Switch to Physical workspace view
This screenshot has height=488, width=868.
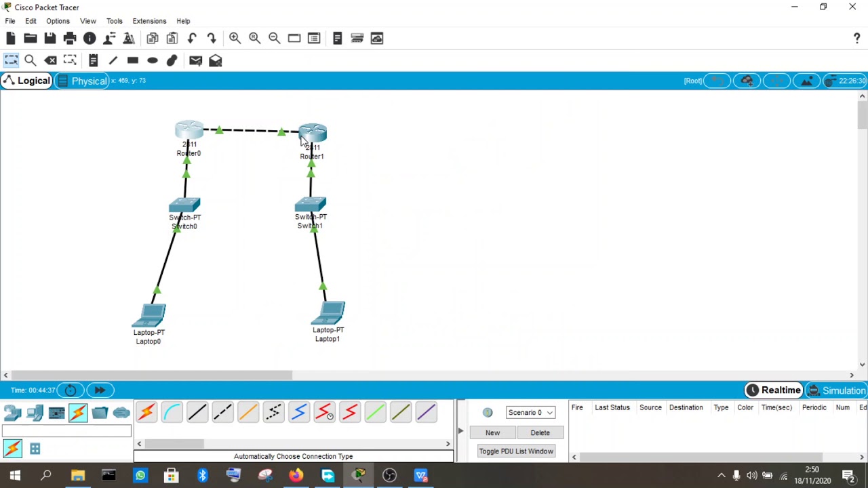tap(82, 81)
